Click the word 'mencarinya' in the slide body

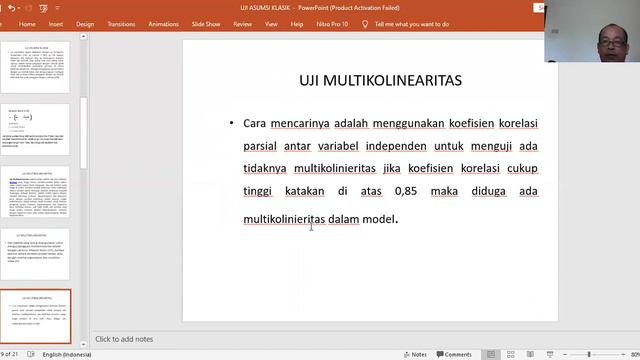pyautogui.click(x=300, y=123)
